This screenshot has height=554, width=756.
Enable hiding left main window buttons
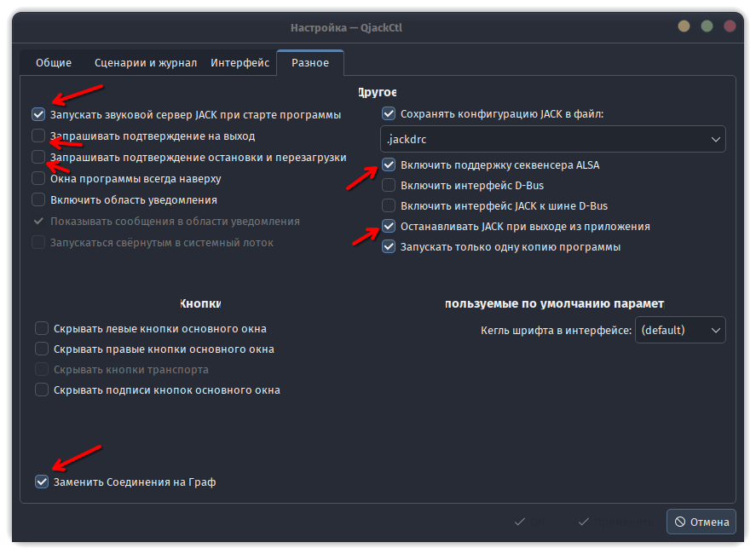coord(41,326)
